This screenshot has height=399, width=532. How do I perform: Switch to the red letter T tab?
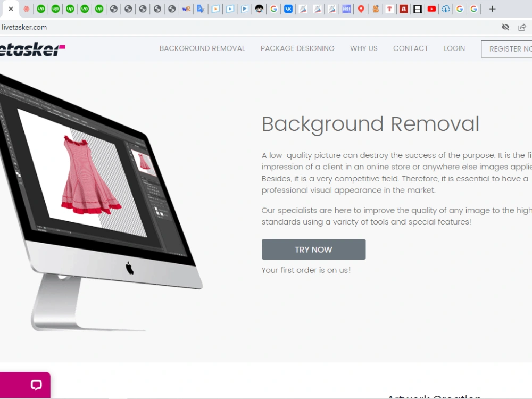point(389,9)
